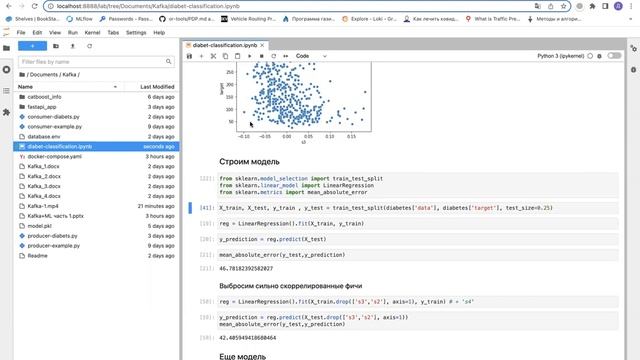Click the Kafka breadcrumb path link
Viewport: 640px width, 360px height.
pos(69,75)
